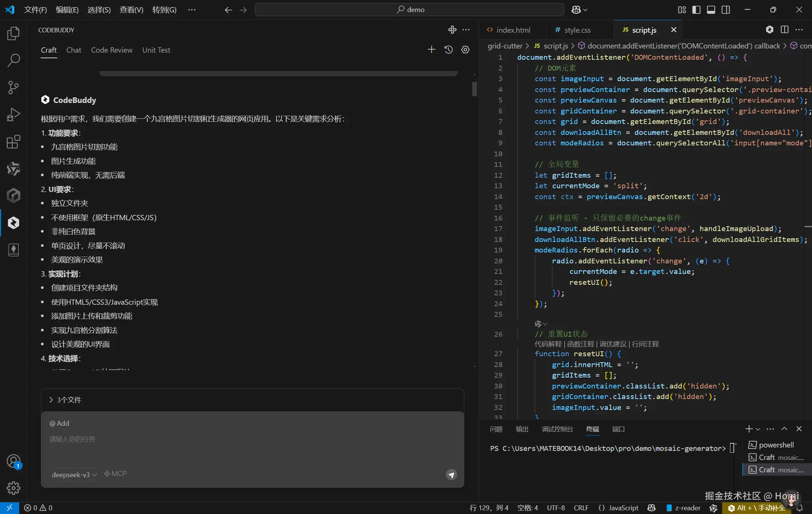Image resolution: width=812 pixels, height=514 pixels.
Task: Show CodeBuddy chat history
Action: 448,50
